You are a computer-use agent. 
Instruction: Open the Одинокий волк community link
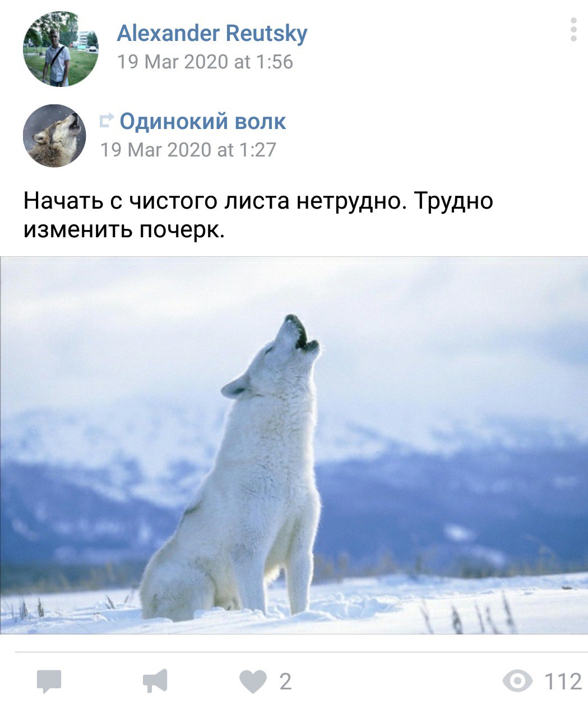tap(203, 121)
